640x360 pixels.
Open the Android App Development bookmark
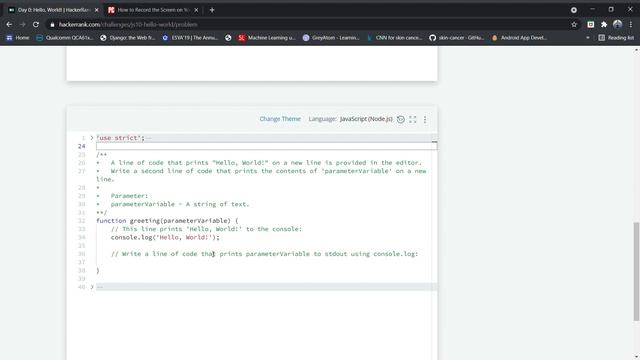pyautogui.click(x=519, y=38)
